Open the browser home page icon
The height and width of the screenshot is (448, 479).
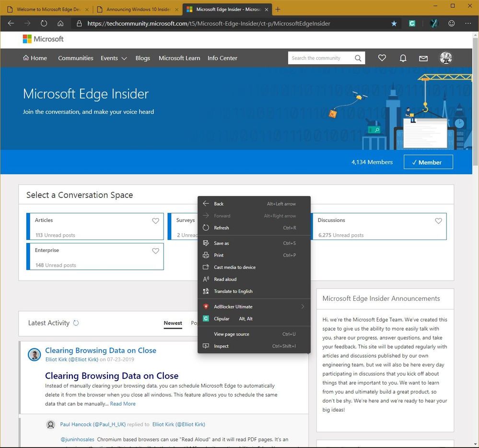(x=60, y=23)
